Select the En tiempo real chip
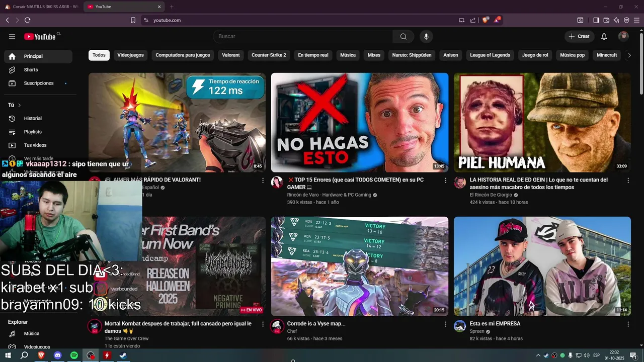 [313, 55]
